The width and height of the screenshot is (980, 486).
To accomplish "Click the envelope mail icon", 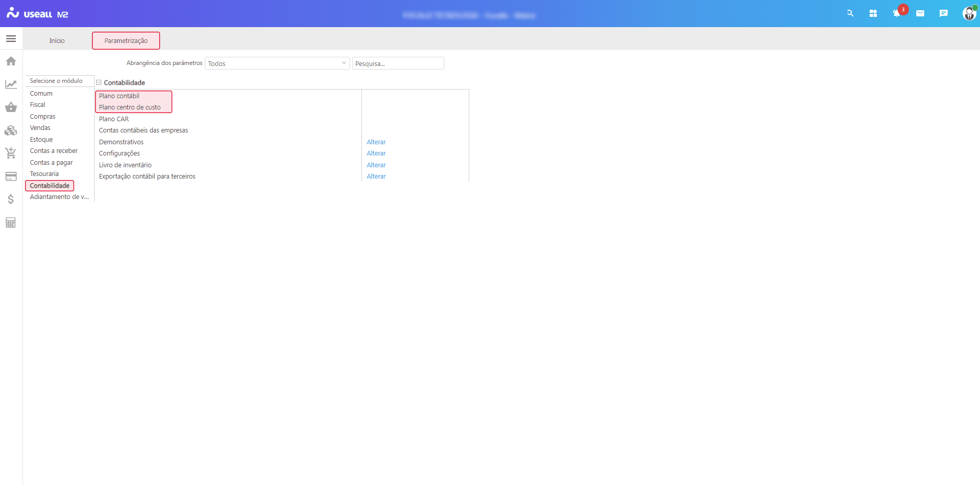I will tap(920, 13).
